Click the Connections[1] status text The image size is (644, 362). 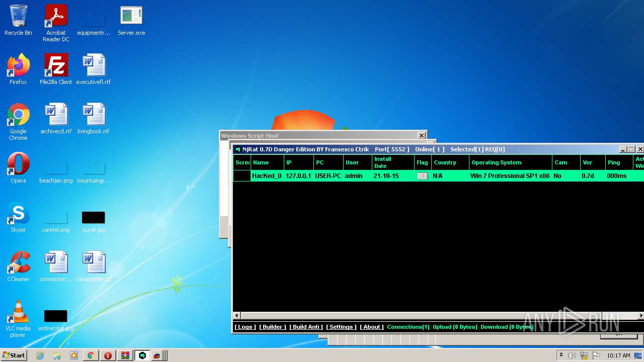coord(408,327)
